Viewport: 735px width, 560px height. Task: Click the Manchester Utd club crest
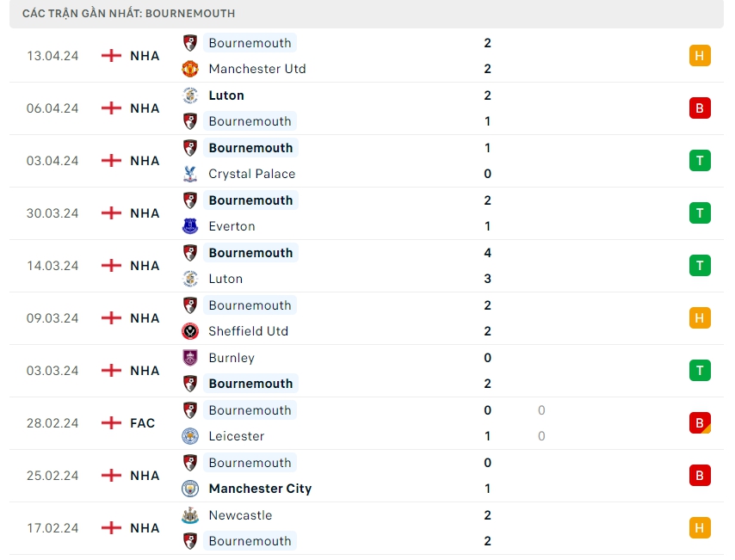pyautogui.click(x=190, y=69)
